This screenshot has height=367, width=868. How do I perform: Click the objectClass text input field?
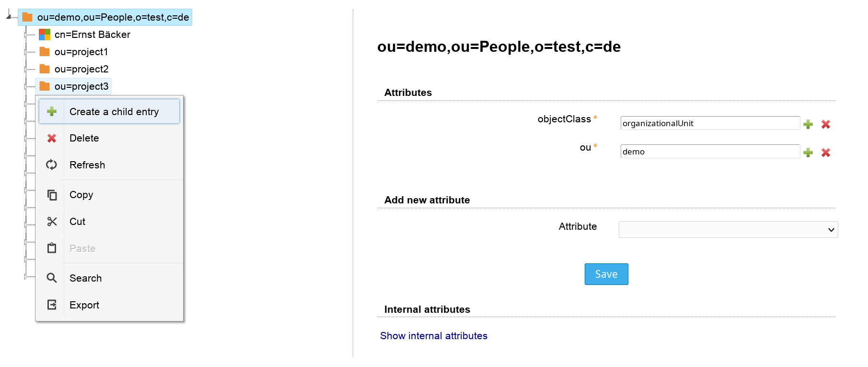click(709, 123)
